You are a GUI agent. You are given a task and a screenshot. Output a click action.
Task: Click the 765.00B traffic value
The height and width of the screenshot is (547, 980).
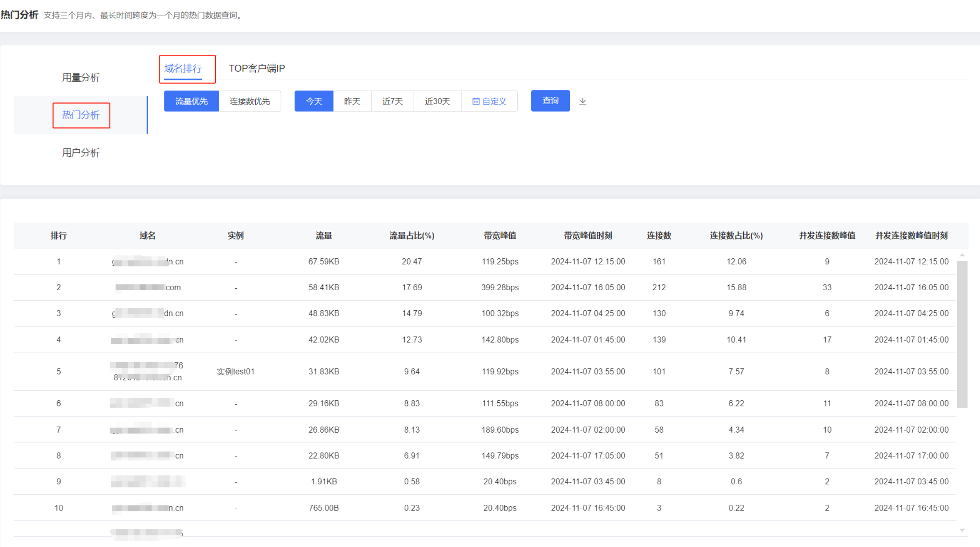(x=324, y=508)
